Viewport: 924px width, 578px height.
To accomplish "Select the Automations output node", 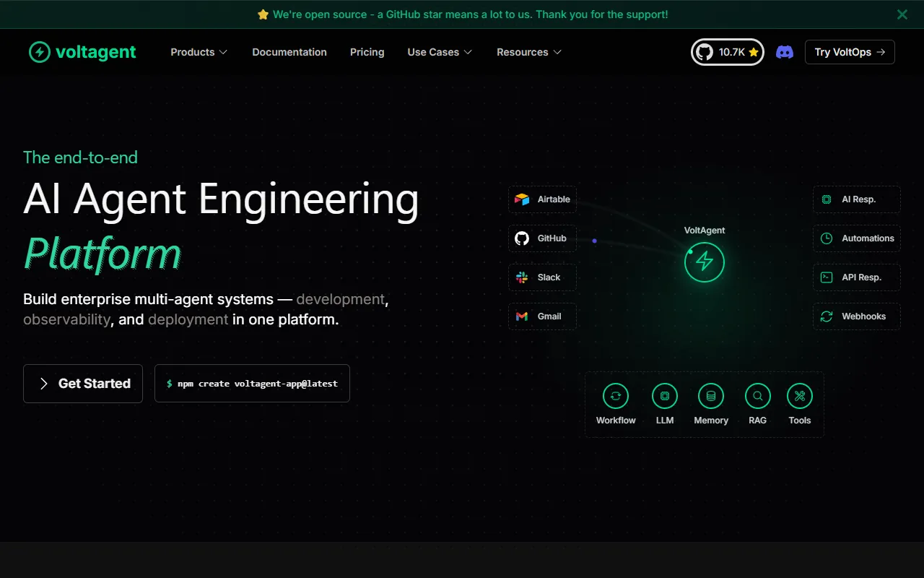I will tap(857, 238).
